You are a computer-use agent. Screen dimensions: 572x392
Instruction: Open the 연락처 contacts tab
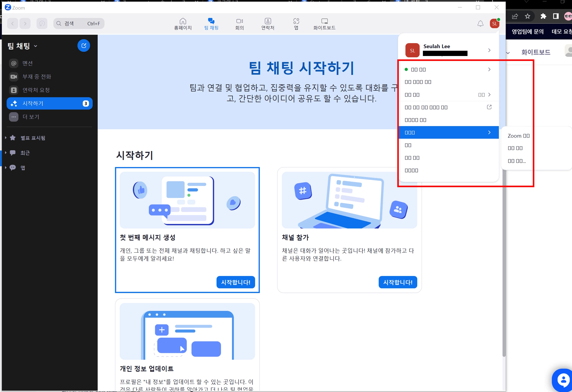[x=268, y=24]
